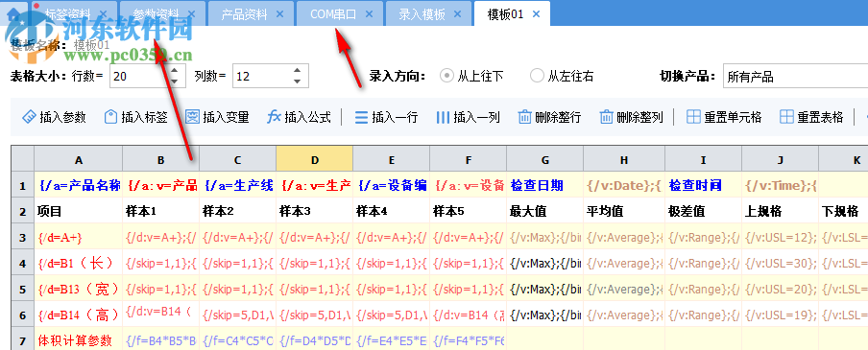Click the 上规格 cell
Viewport: 868px width, 350px height.
781,211
